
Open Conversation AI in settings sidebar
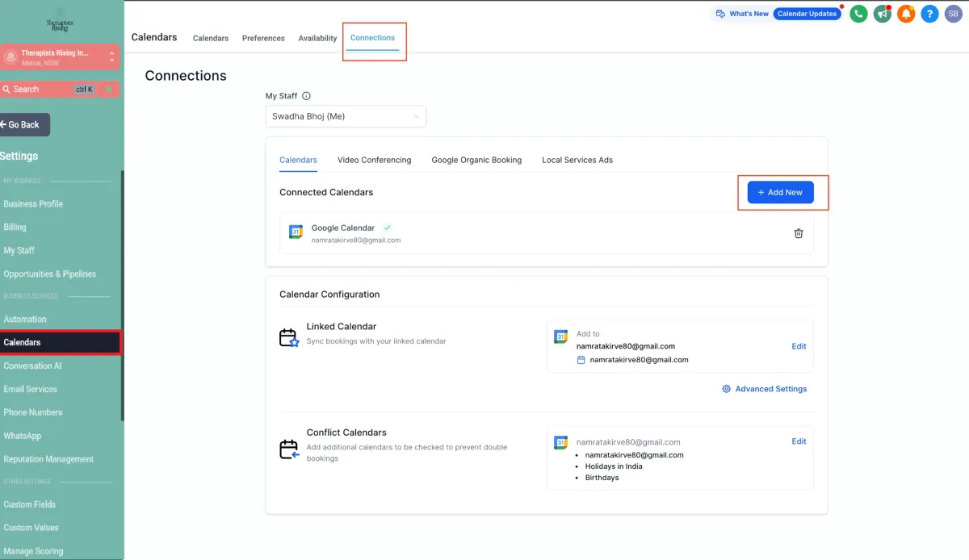click(x=32, y=366)
